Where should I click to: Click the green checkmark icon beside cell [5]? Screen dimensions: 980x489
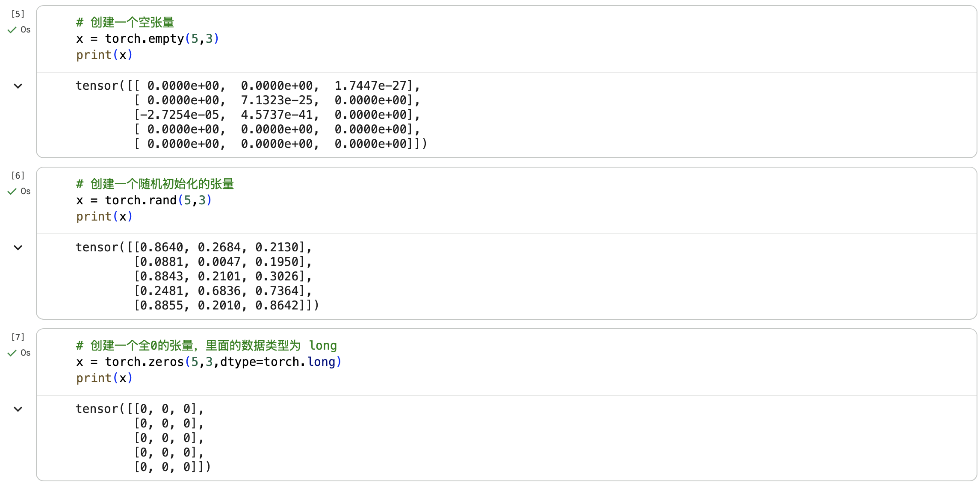(x=12, y=30)
